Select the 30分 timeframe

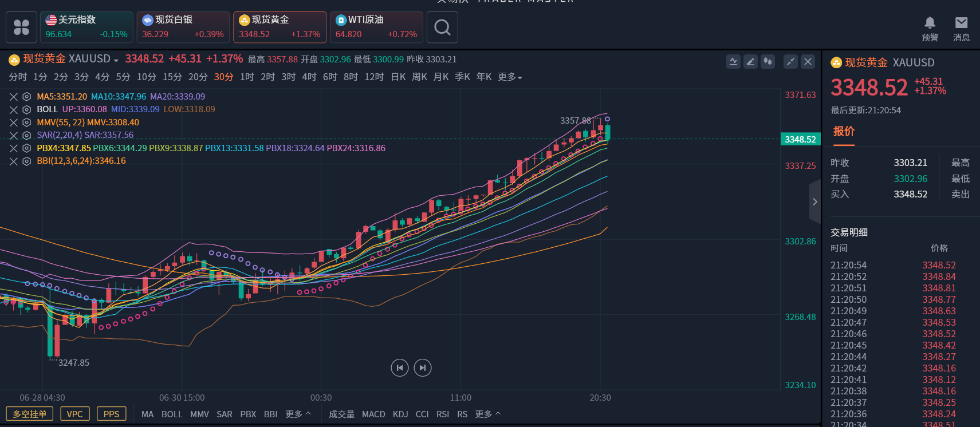(224, 77)
